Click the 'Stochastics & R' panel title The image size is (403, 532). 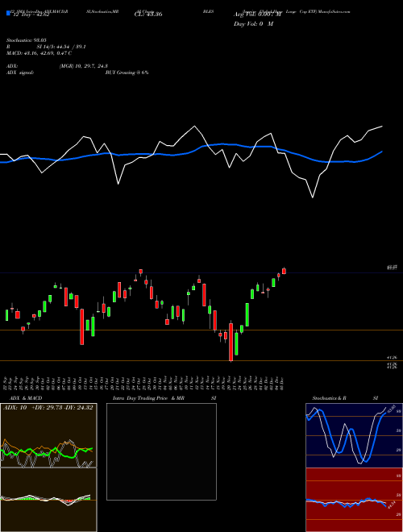(x=329, y=398)
